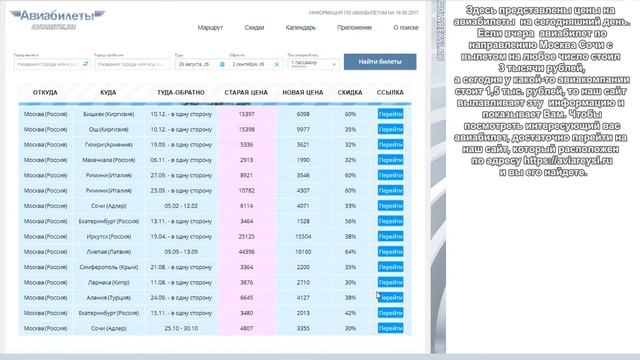Select the Ош (Киргизия) destination cell
Image resolution: width=640 pixels, height=360 pixels.
pyautogui.click(x=109, y=129)
